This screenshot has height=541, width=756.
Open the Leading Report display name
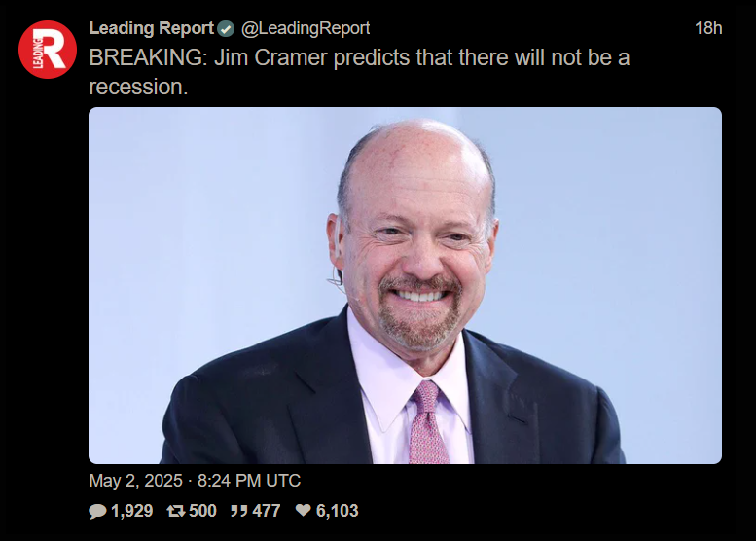152,28
